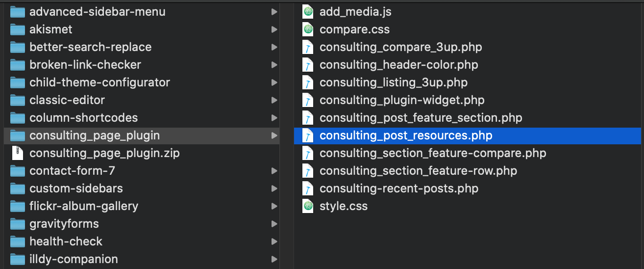This screenshot has height=269, width=644.
Task: Expand the classic-editor folder arrow
Action: [x=274, y=100]
